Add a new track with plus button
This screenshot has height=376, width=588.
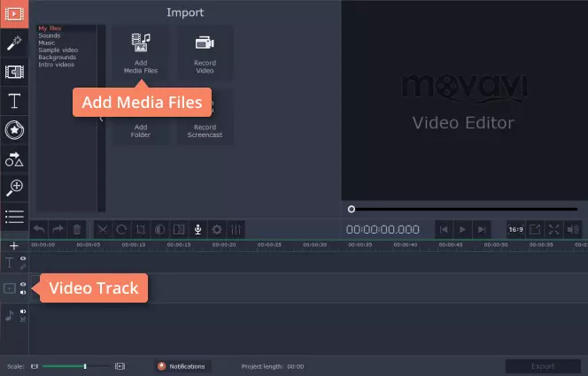coord(14,246)
